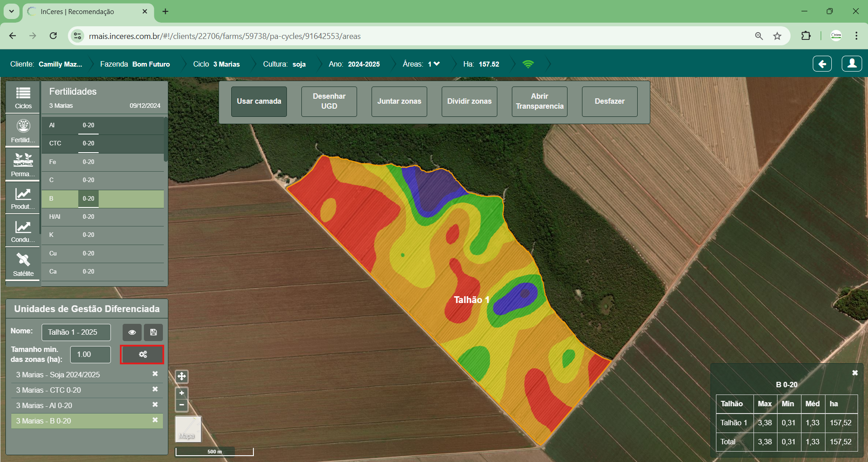Reload the browser page
868x462 pixels.
tap(53, 36)
